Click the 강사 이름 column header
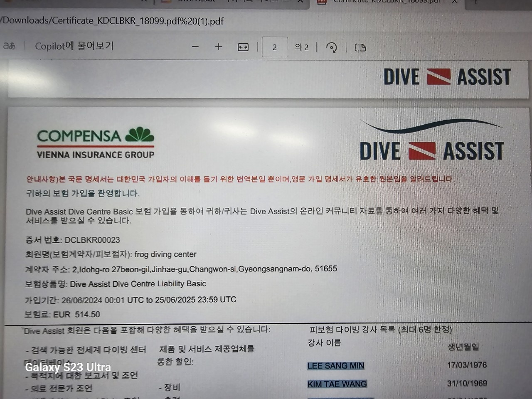Screen dimensions: 532x399 324,343
